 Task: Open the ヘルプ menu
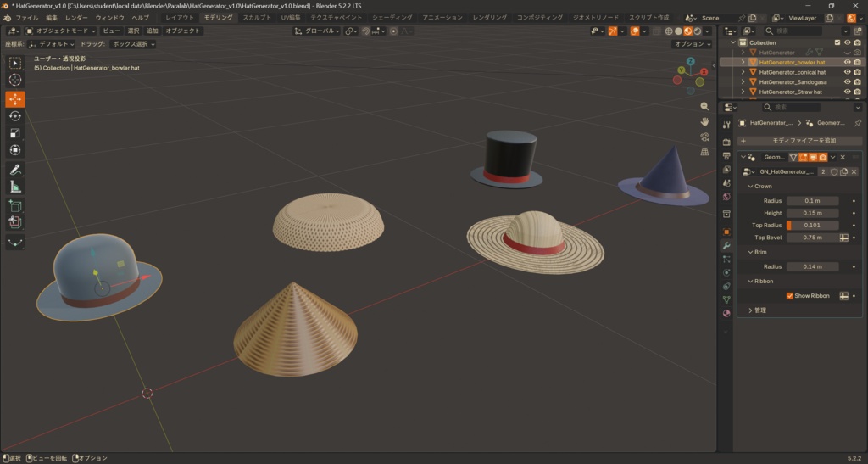(140, 18)
